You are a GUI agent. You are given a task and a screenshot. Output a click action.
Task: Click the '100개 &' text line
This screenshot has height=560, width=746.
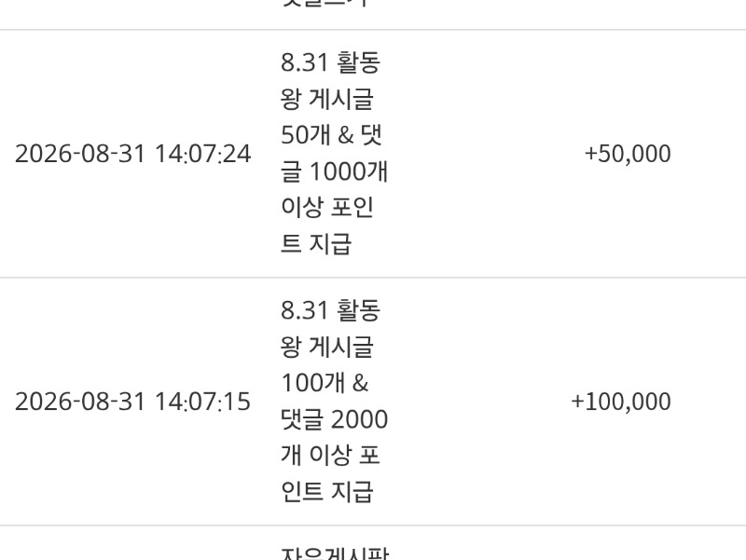[x=325, y=383]
